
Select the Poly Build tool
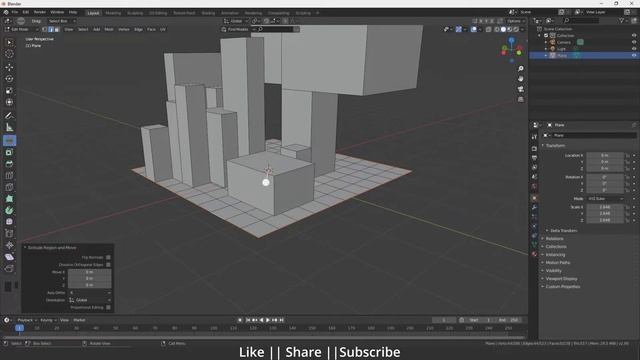click(x=9, y=199)
